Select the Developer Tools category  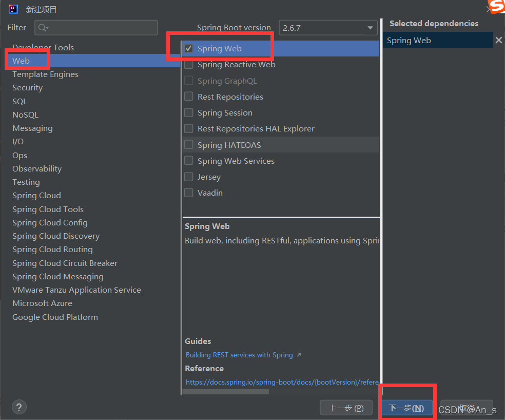click(43, 47)
